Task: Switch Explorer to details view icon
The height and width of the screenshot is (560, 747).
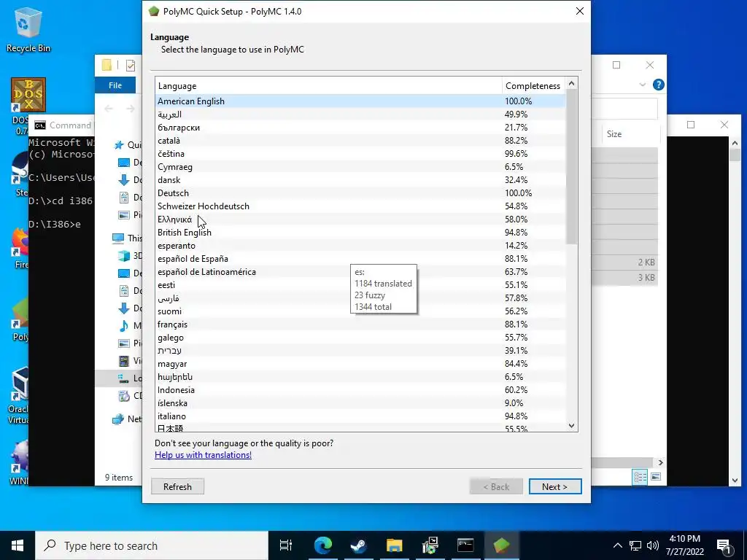Action: coord(640,477)
